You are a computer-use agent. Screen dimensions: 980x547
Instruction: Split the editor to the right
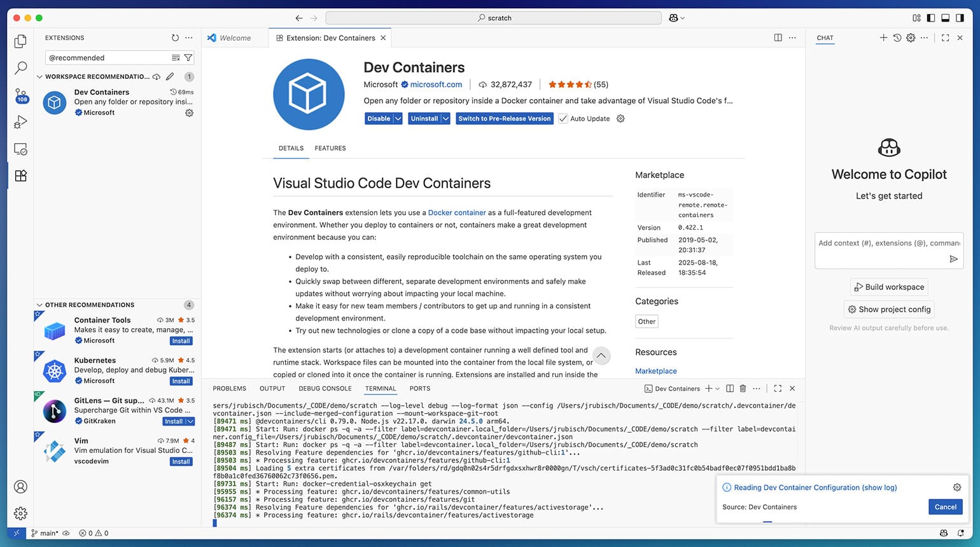(x=778, y=38)
